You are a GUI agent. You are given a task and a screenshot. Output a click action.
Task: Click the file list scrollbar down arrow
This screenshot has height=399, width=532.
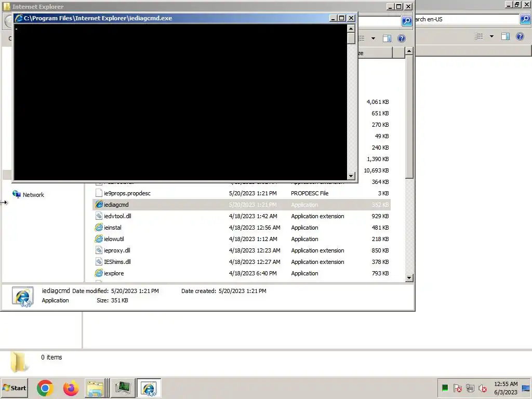point(409,278)
